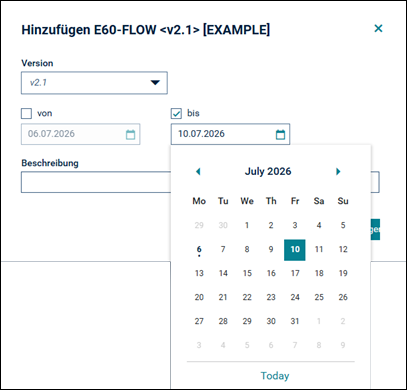Open calendar icon in the von date field
This screenshot has height=390, width=407.
pyautogui.click(x=130, y=134)
